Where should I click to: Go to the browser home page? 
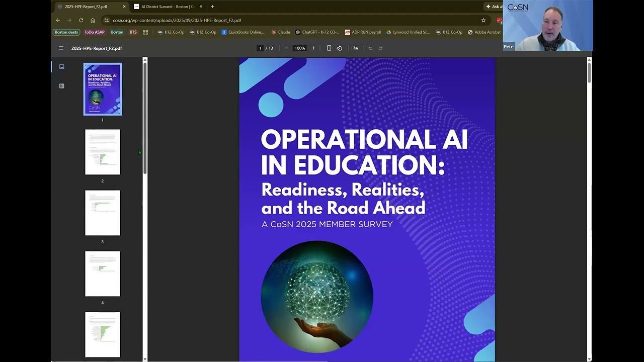tap(93, 20)
